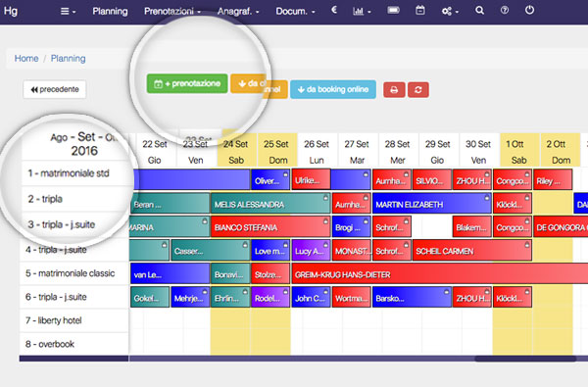
Task: Open the Planning menu item
Action: pos(110,11)
